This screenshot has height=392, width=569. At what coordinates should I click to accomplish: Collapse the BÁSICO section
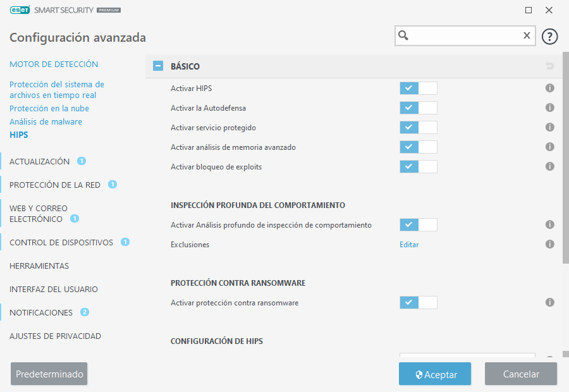(x=158, y=66)
